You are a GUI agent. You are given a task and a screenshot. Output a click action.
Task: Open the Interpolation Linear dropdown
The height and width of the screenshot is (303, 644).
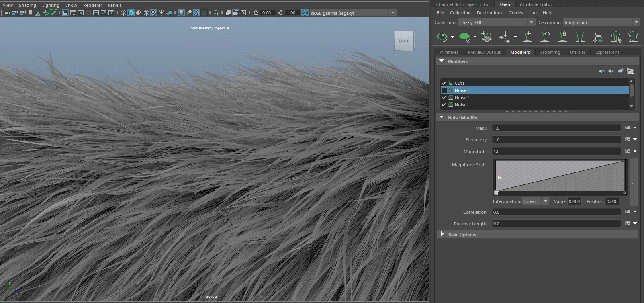(536, 201)
